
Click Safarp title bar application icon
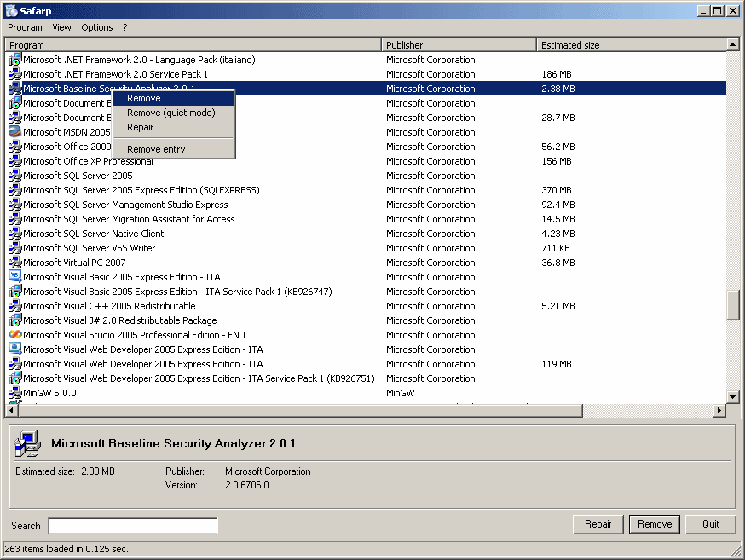tap(11, 10)
